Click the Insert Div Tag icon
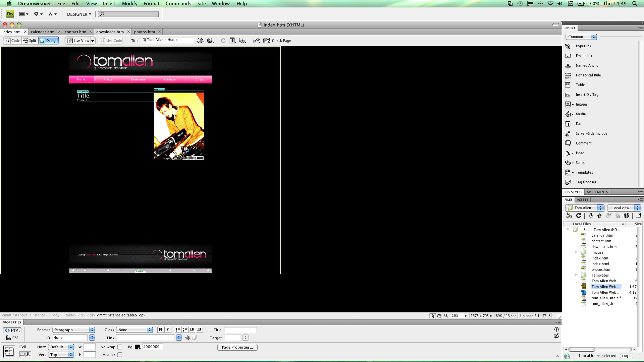Viewport: 644px width, 362px height. (568, 95)
